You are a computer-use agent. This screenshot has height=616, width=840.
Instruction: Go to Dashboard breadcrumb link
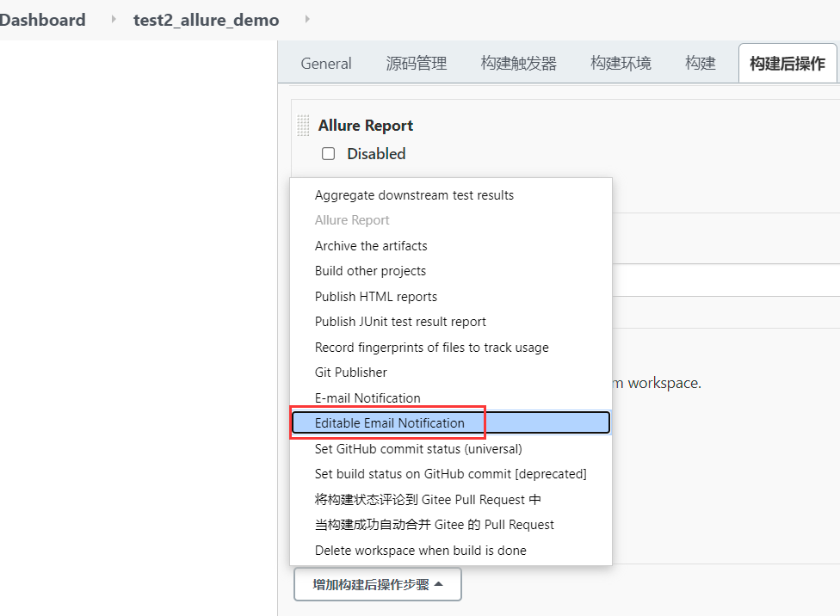click(x=42, y=20)
